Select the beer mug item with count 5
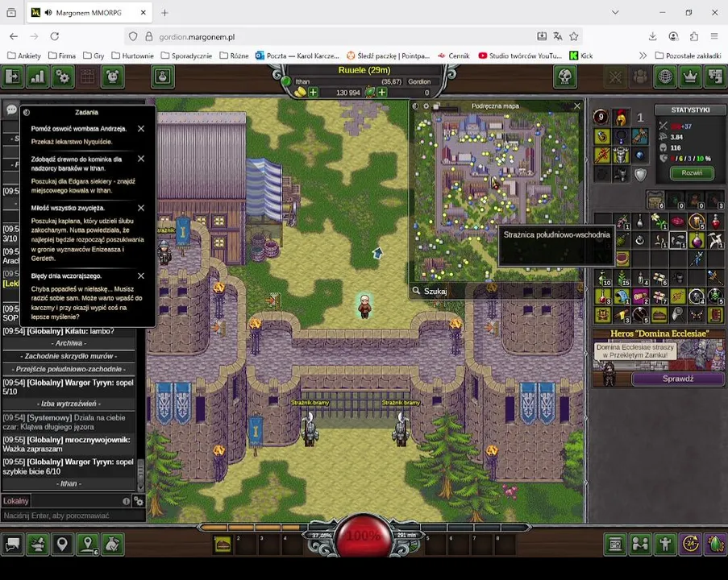This screenshot has height=580, width=728. point(697,222)
